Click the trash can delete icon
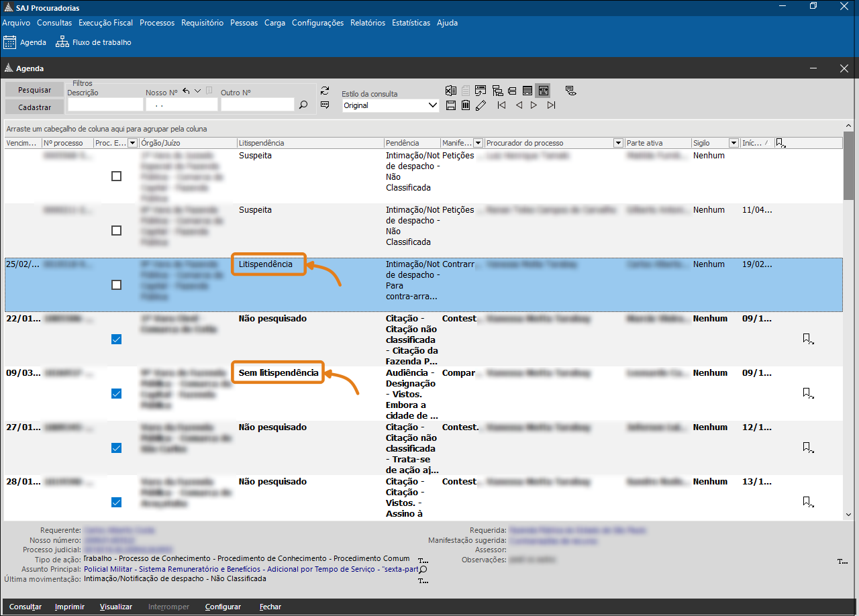This screenshot has height=616, width=859. click(466, 105)
